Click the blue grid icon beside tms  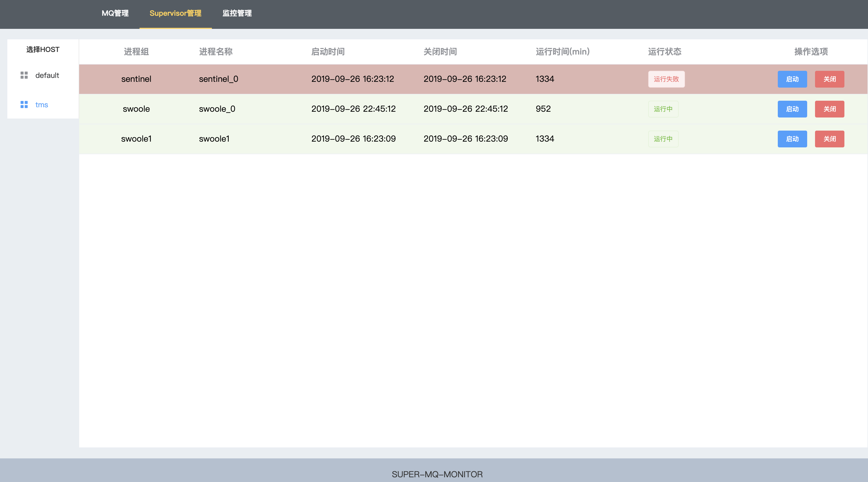[24, 104]
